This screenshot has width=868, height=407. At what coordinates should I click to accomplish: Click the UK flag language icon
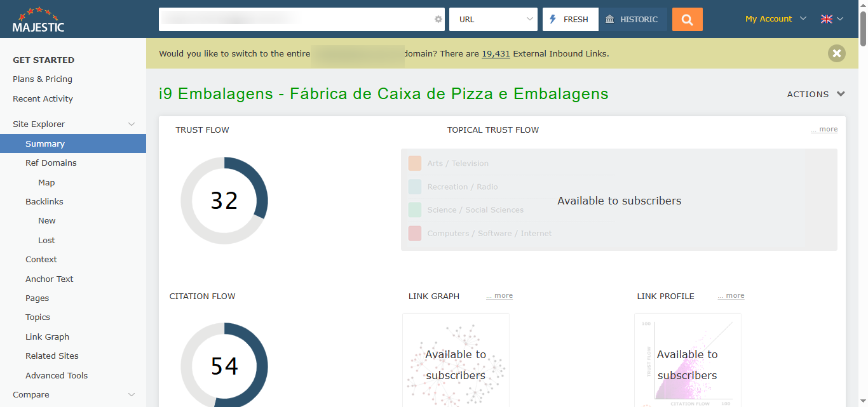pos(826,19)
